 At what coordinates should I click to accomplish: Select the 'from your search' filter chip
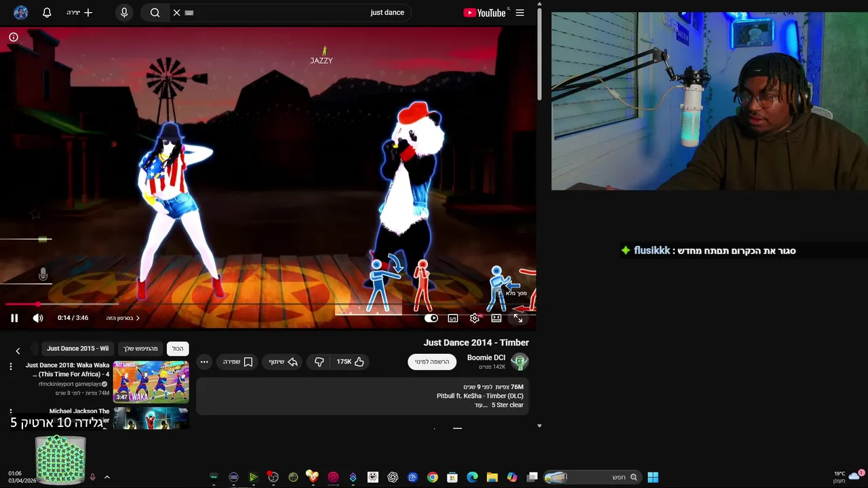pyautogui.click(x=140, y=348)
